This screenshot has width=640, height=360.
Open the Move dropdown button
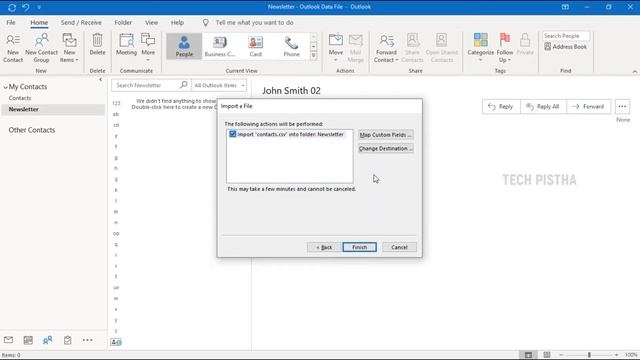[336, 48]
